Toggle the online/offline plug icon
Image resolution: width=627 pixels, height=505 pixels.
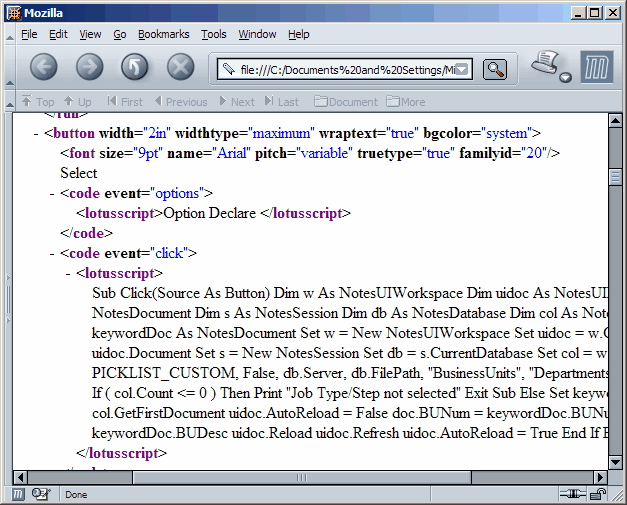coord(573,495)
